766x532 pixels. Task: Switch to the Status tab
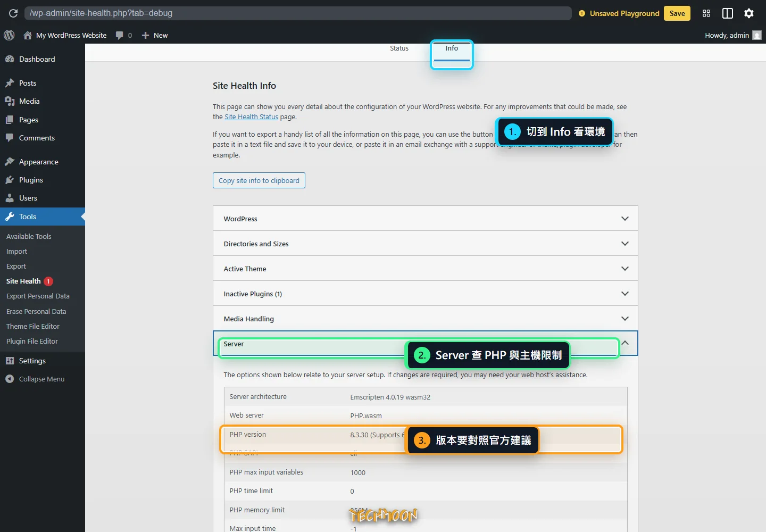point(399,48)
